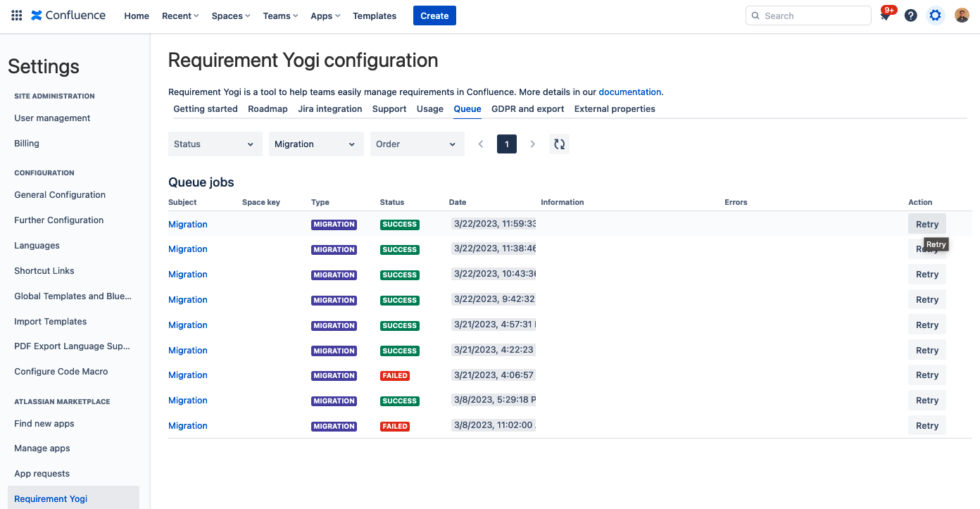980x509 pixels.
Task: Click in the Search field
Action: (x=808, y=15)
